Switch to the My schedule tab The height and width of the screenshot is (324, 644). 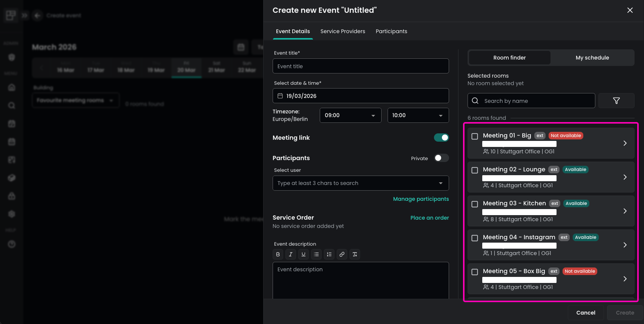(x=592, y=58)
